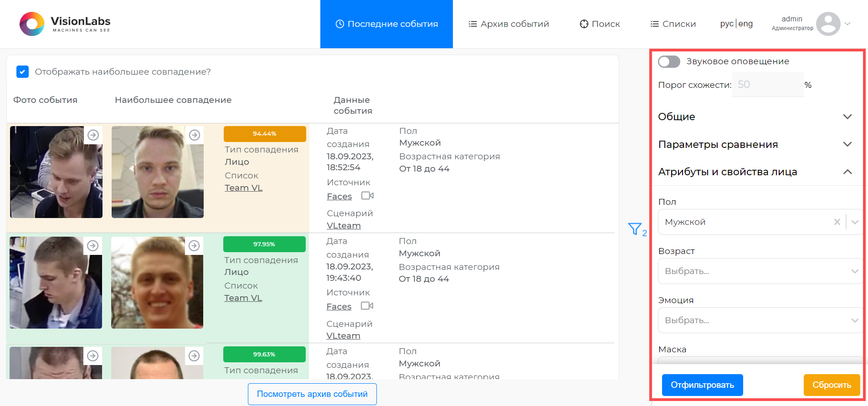Screen dimensions: 868x406
Task: Open Team VL list link for 94.44% match
Action: [244, 188]
